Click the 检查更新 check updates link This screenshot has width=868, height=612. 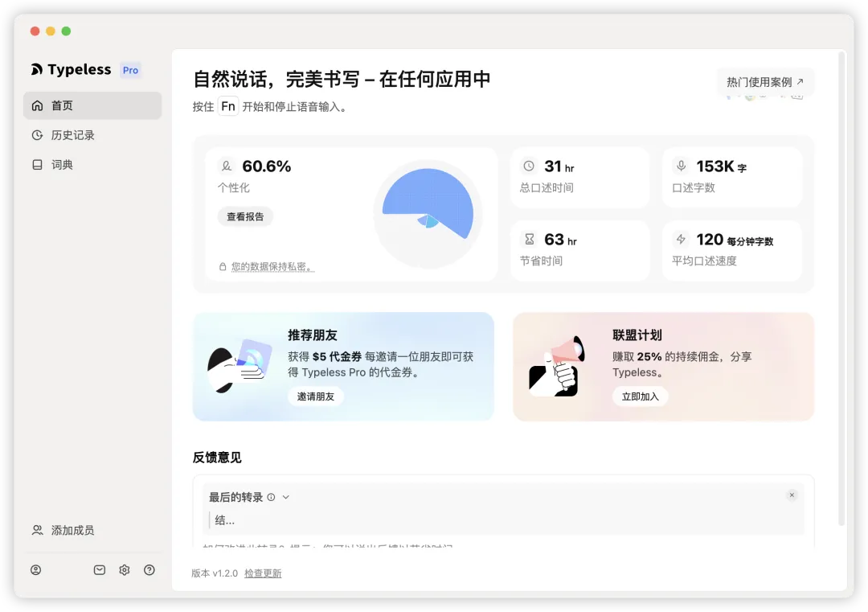click(263, 573)
